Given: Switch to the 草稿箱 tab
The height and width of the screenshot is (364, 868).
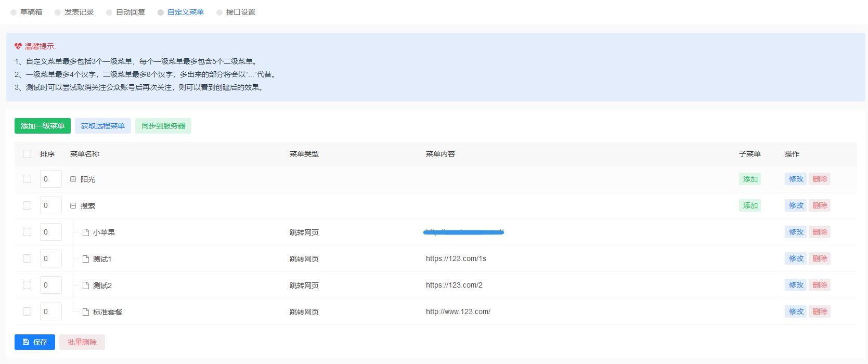Looking at the screenshot, I should coord(31,12).
